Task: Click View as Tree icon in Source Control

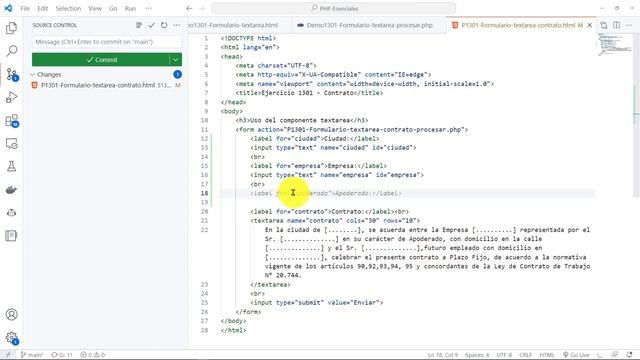Action: pyautogui.click(x=139, y=25)
